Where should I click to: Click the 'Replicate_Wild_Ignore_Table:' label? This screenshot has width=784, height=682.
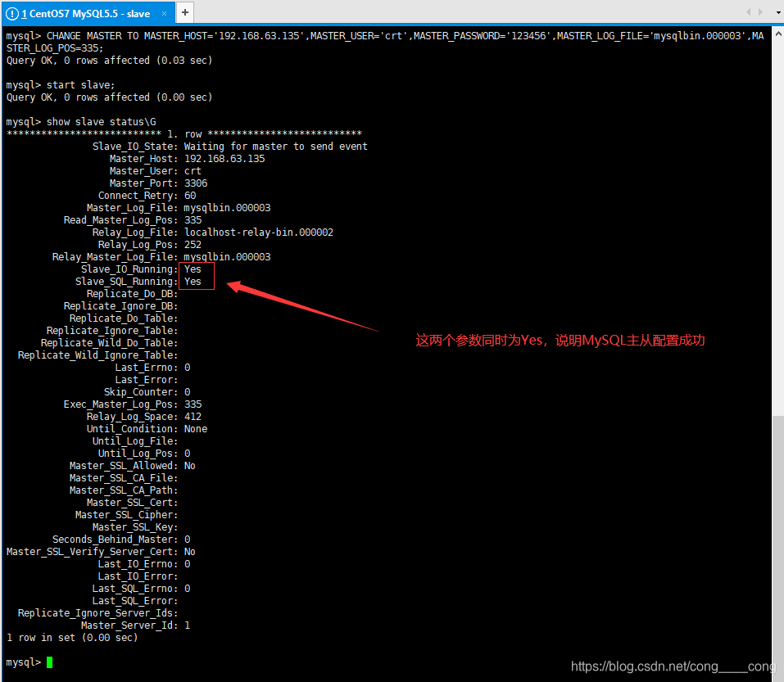pyautogui.click(x=98, y=355)
